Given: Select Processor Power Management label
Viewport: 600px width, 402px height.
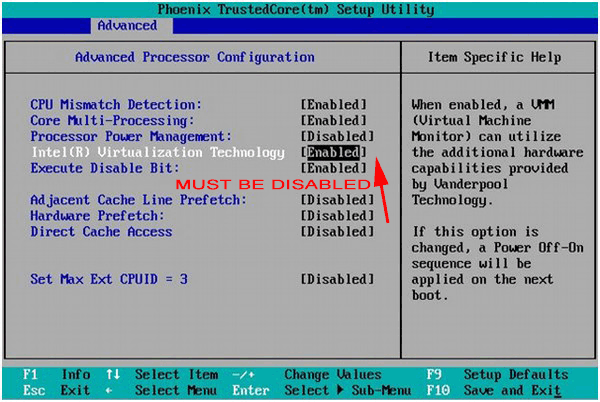Looking at the screenshot, I should coord(131,137).
